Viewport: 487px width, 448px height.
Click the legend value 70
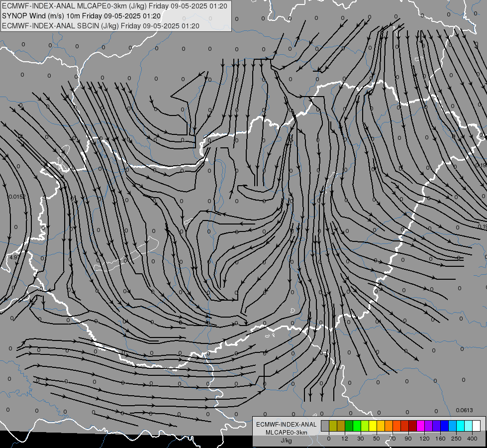[392, 439]
